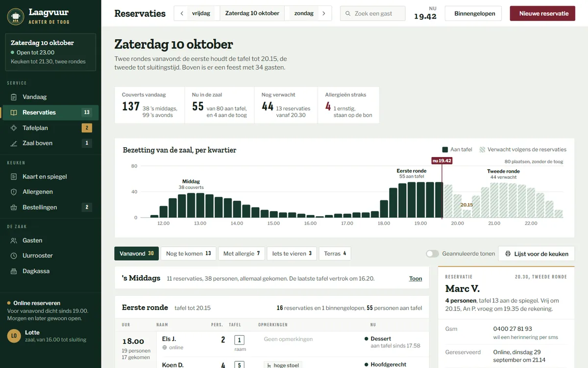Switch to the zondag day tab
Viewport: 588px width, 368px height.
pos(304,13)
